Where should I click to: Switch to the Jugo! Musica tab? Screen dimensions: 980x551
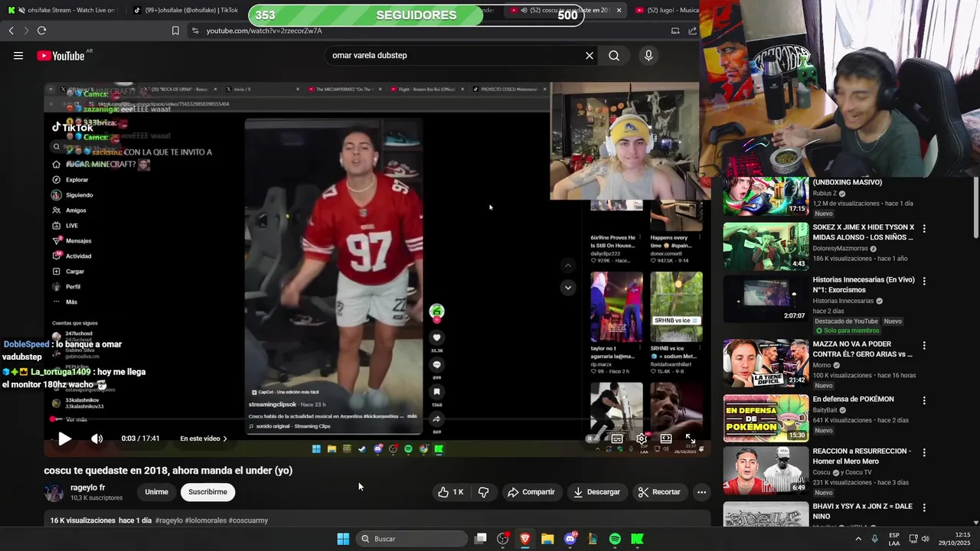click(668, 10)
